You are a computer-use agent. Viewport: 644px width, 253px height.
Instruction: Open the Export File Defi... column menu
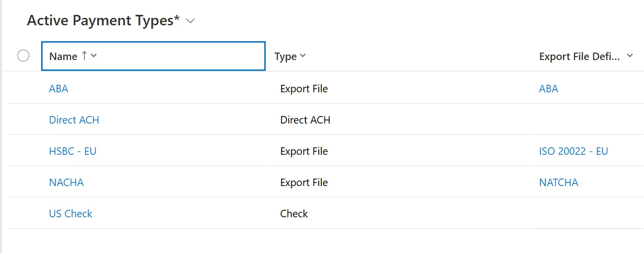point(630,56)
